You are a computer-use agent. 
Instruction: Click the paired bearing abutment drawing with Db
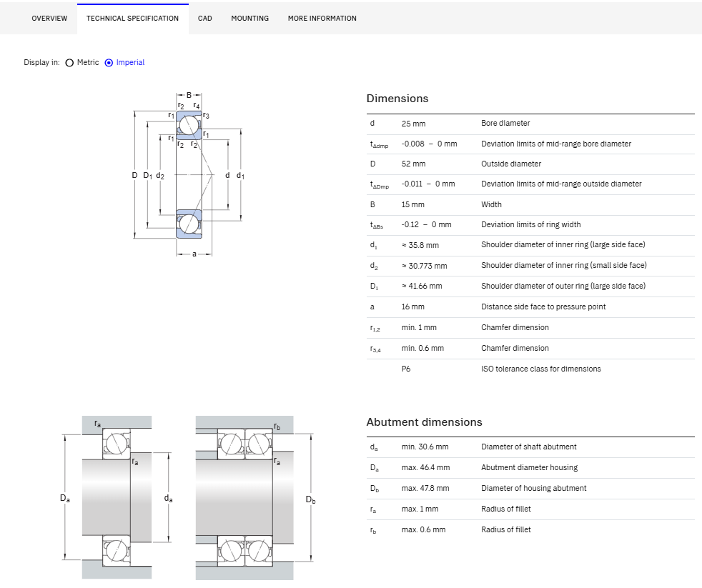click(255, 497)
